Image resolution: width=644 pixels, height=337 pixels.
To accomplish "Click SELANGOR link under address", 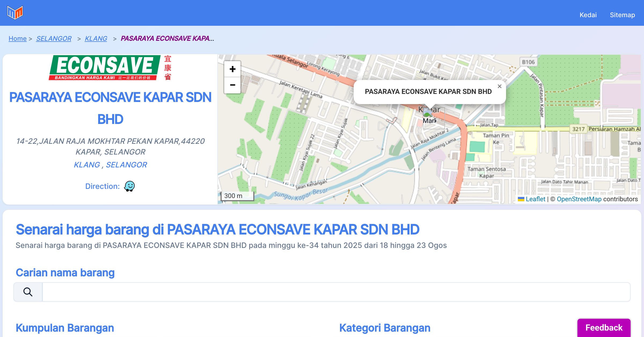I will (x=126, y=164).
